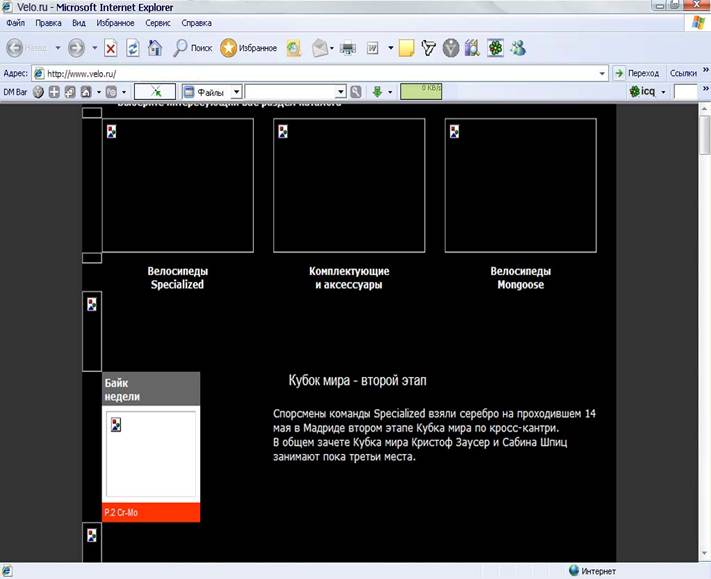Click the yellow note toolbar icon
Image resolution: width=711 pixels, height=579 pixels.
tap(406, 48)
